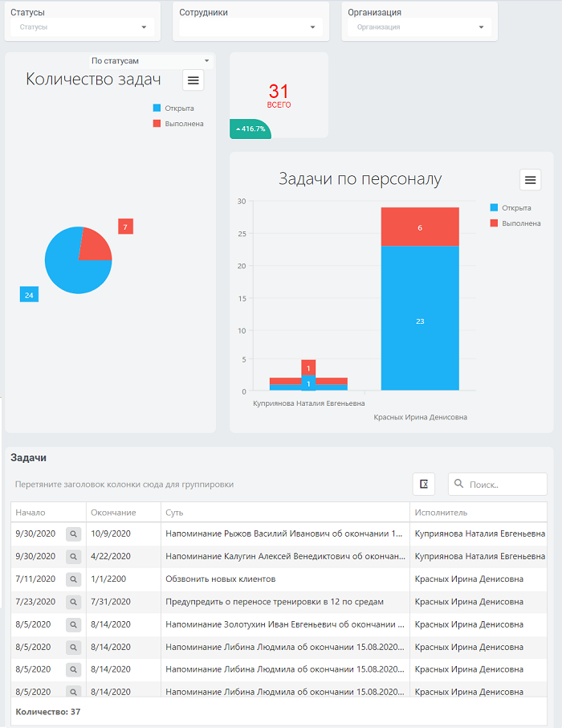Image resolution: width=562 pixels, height=728 pixels.
Task: Toggle Открыта legend item in the pie chart
Action: 173,108
